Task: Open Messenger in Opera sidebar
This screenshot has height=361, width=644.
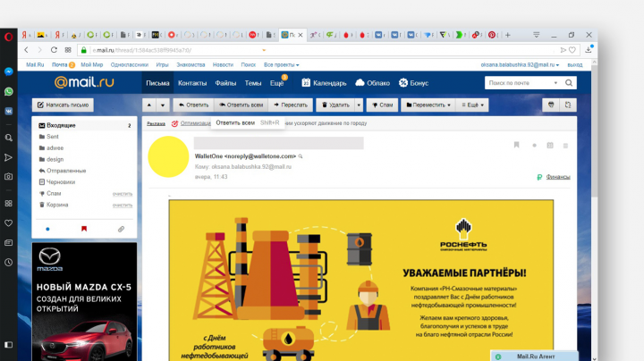Action: [x=9, y=71]
